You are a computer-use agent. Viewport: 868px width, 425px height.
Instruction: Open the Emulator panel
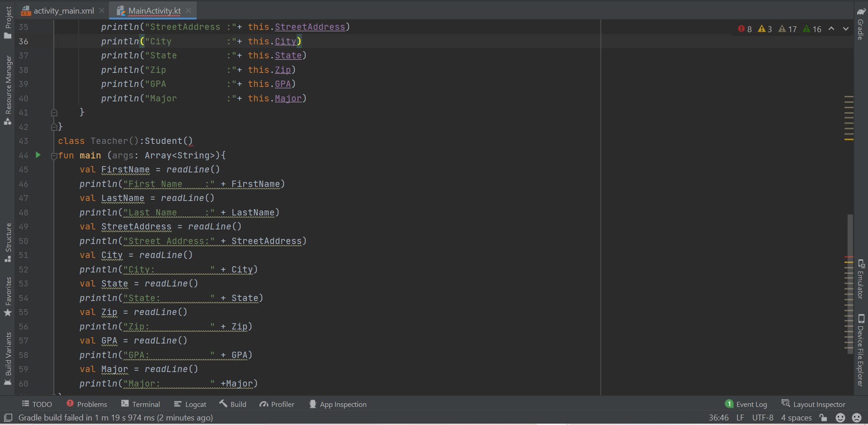(861, 282)
